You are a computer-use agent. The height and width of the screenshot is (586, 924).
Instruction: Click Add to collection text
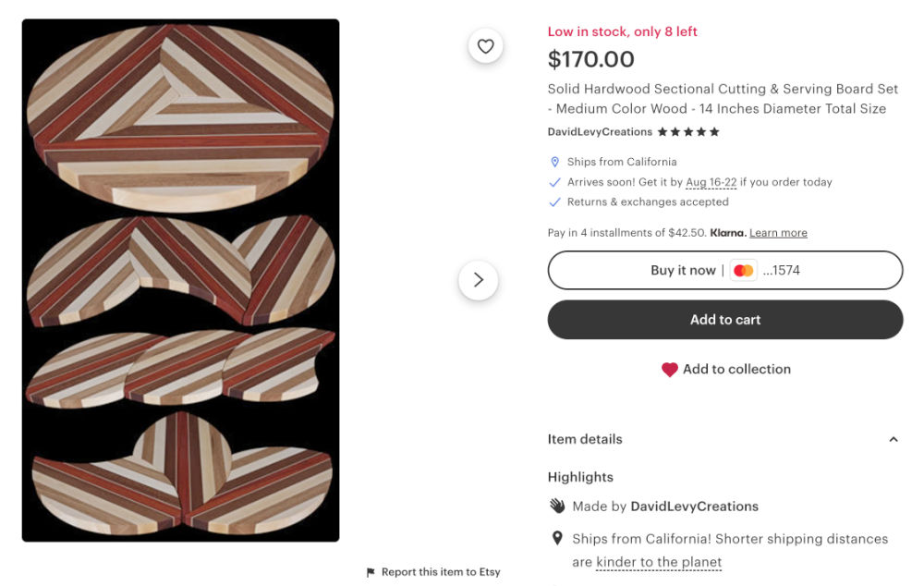pos(736,369)
